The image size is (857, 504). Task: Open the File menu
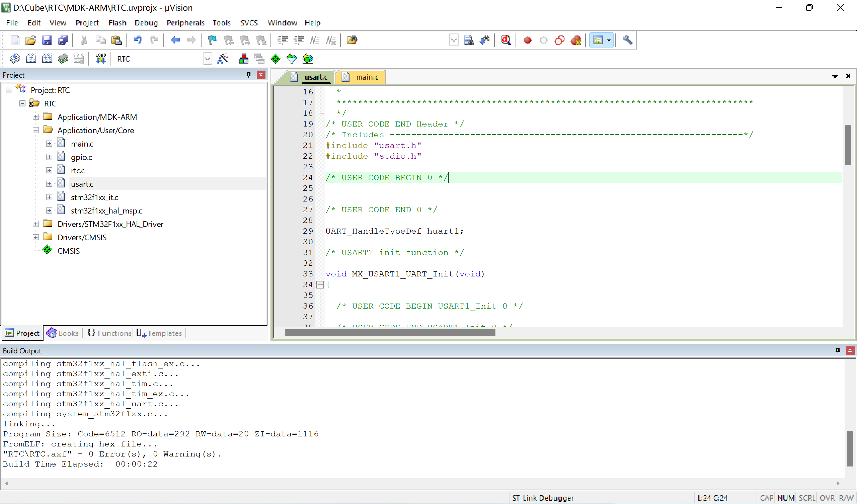coord(12,23)
